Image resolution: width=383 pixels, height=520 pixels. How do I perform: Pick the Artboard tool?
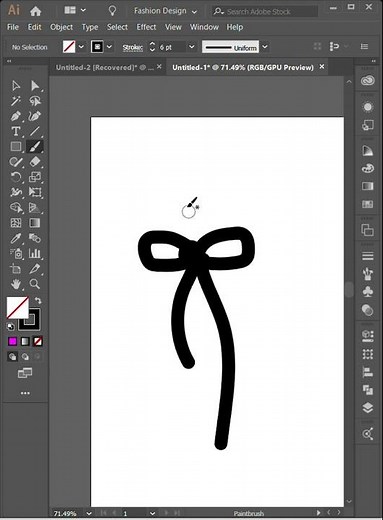pyautogui.click(x=16, y=269)
